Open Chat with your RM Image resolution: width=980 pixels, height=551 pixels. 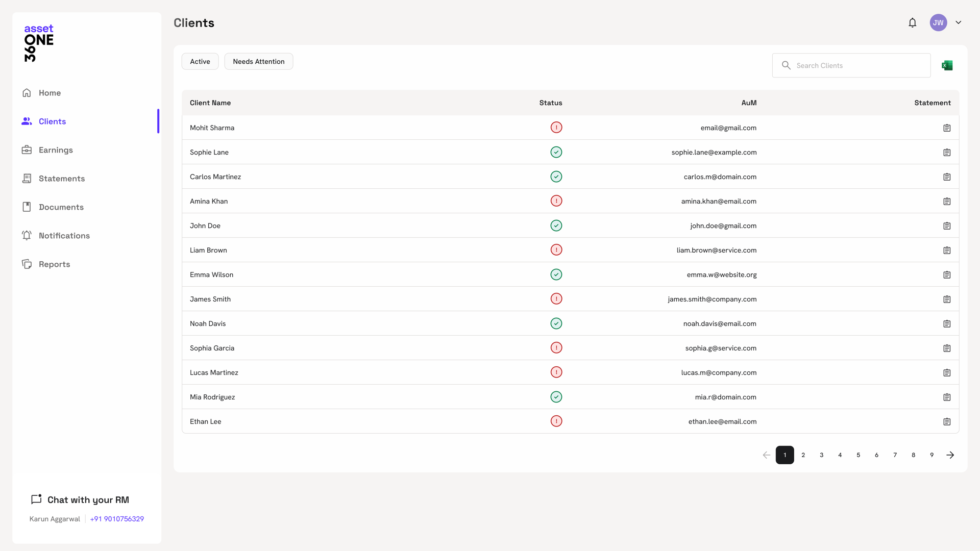pyautogui.click(x=80, y=499)
